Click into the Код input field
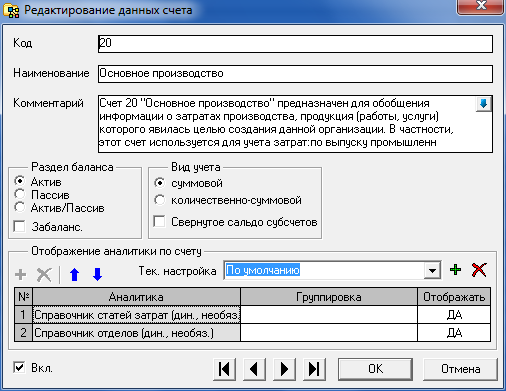 (295, 44)
